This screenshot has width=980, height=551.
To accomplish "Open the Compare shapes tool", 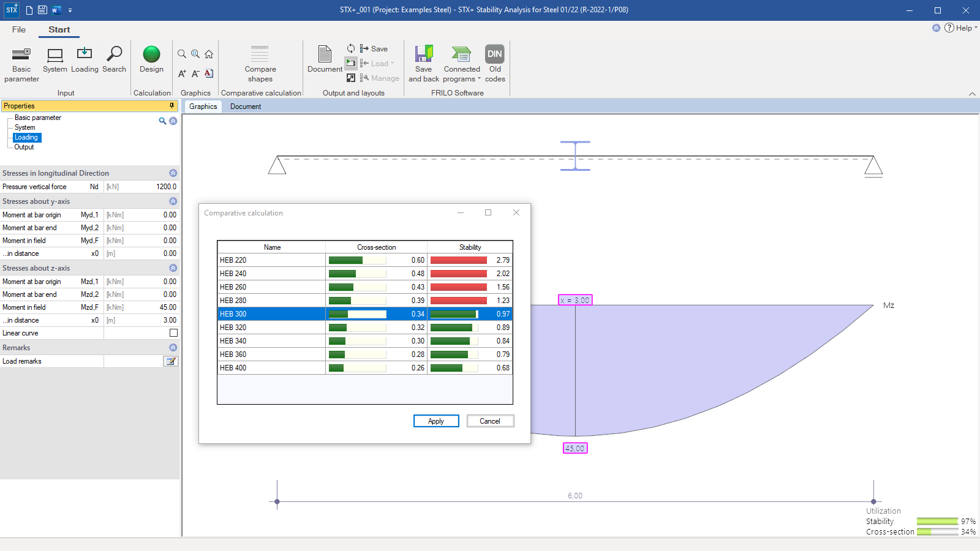I will [x=260, y=64].
